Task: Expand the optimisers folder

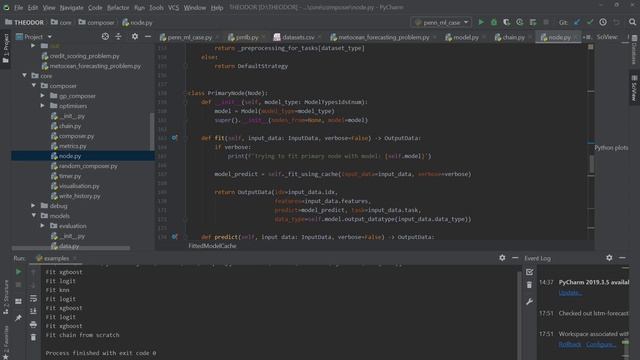Action: coord(42,106)
